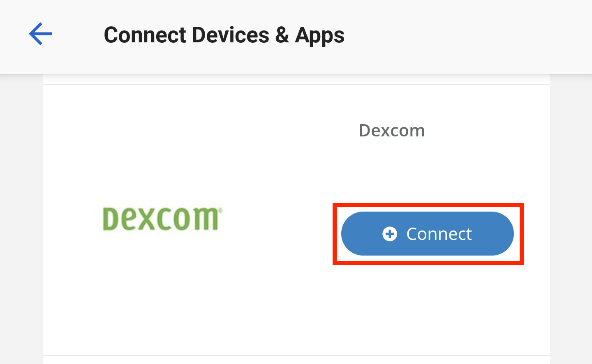Select the back navigation arrow

coord(40,34)
